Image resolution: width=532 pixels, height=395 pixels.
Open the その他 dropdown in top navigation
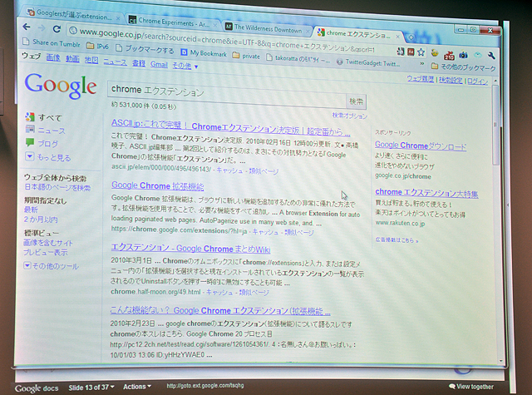pyautogui.click(x=185, y=66)
